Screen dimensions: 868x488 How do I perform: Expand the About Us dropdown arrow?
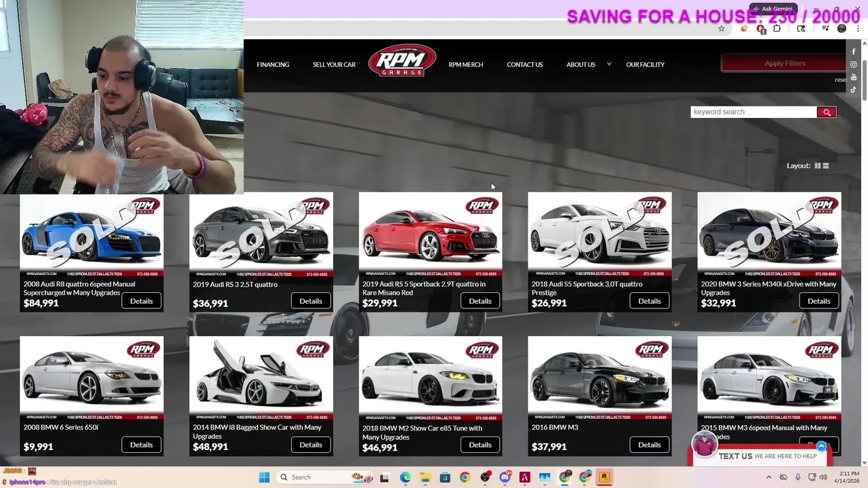click(x=608, y=64)
